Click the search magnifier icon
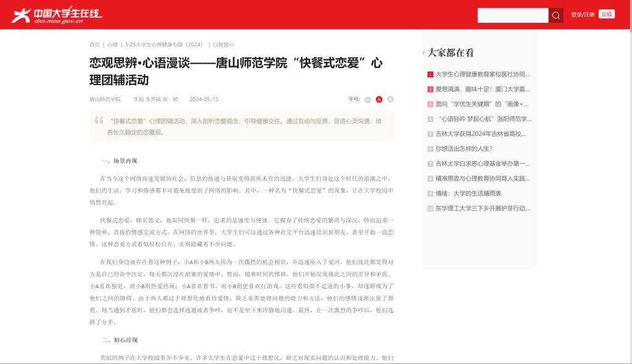The height and width of the screenshot is (364, 632). click(x=555, y=15)
